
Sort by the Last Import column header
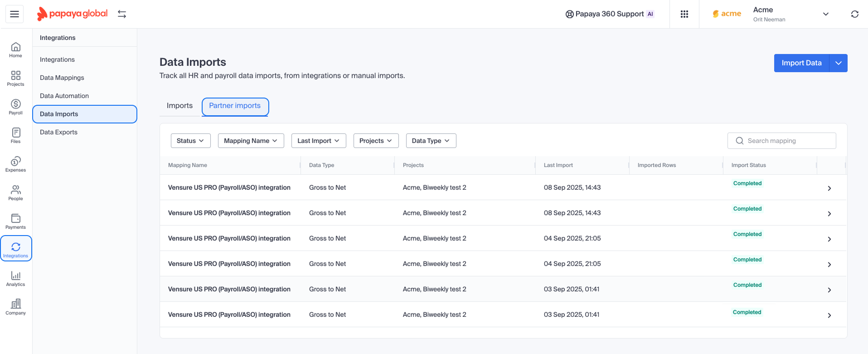(x=558, y=165)
